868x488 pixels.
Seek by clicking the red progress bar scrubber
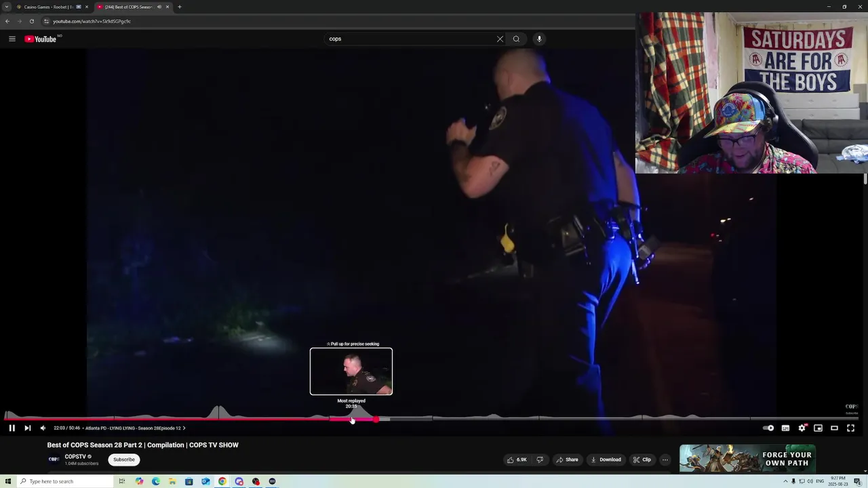point(376,419)
